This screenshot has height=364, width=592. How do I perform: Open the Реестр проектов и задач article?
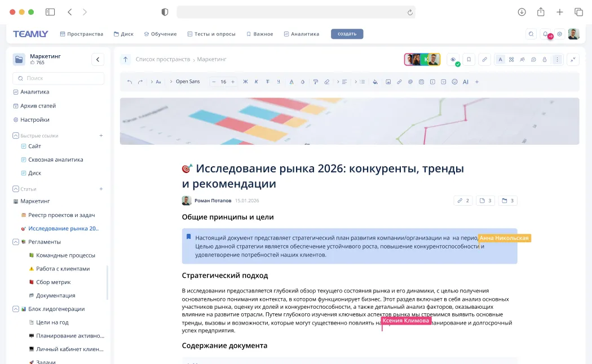(58, 215)
